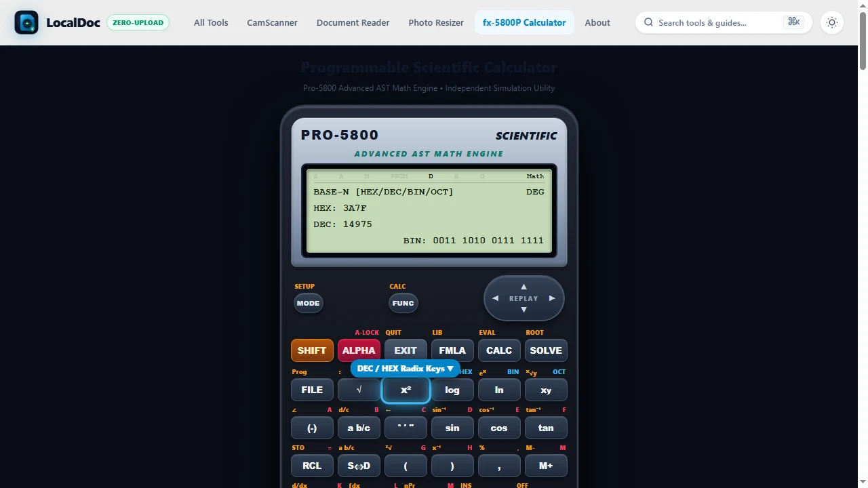
Task: Toggle the SHIFT key
Action: (x=312, y=350)
